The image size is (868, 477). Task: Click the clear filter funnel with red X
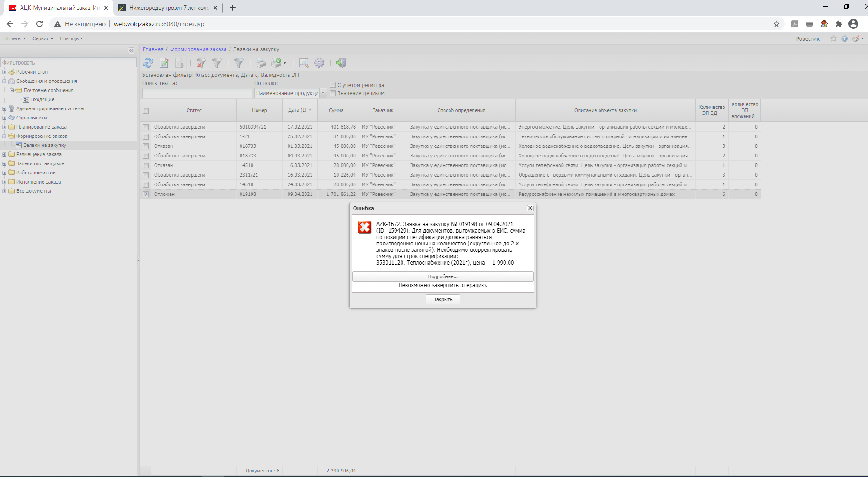201,63
